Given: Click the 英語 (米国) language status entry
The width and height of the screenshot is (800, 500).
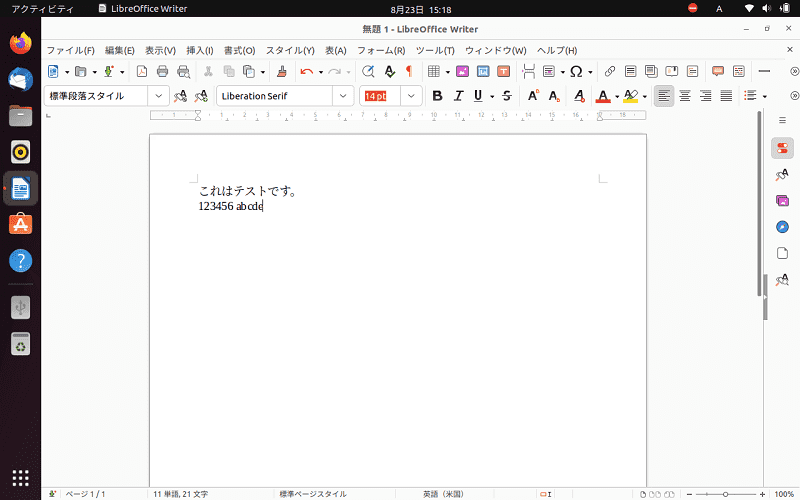Looking at the screenshot, I should (443, 494).
